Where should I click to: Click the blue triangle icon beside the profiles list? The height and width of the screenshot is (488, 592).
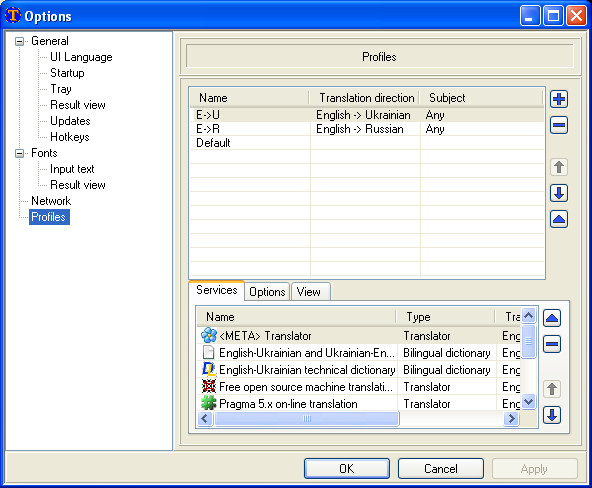click(559, 219)
